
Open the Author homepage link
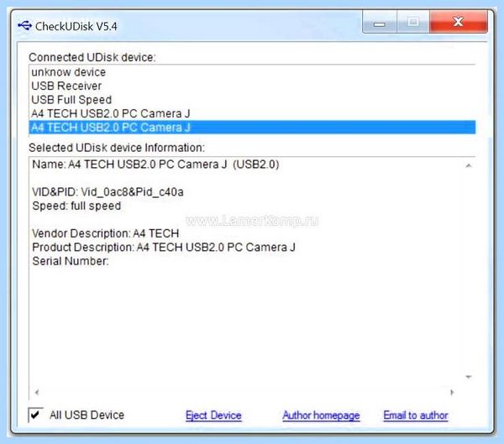(x=321, y=415)
